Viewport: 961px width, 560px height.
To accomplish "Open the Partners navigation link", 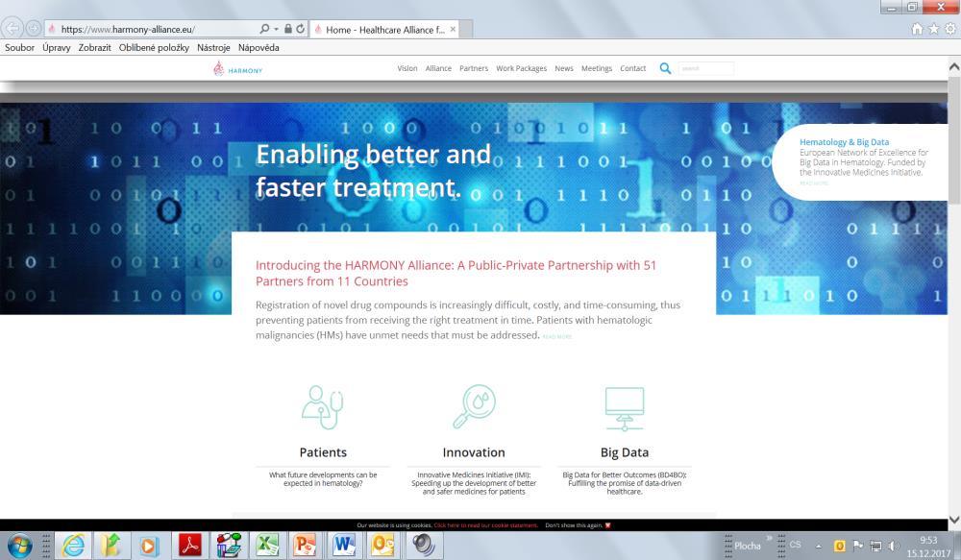I will (x=474, y=68).
